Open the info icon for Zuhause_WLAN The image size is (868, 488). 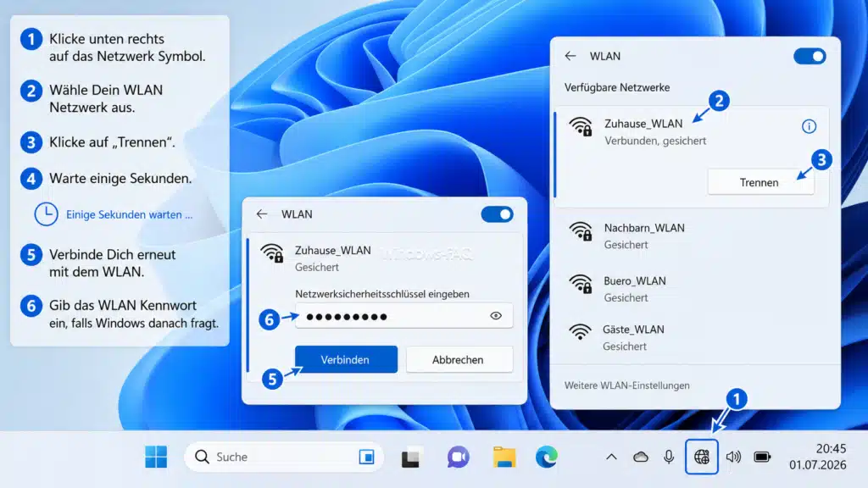(x=809, y=126)
